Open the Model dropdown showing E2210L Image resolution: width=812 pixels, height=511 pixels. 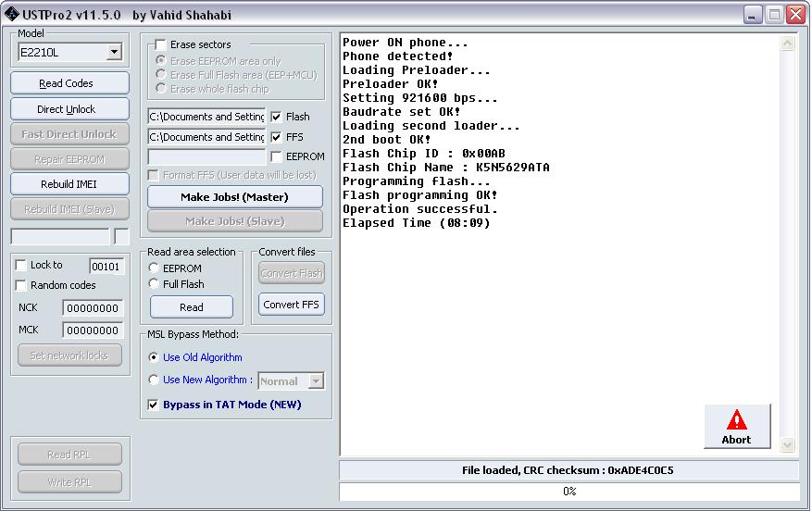115,52
